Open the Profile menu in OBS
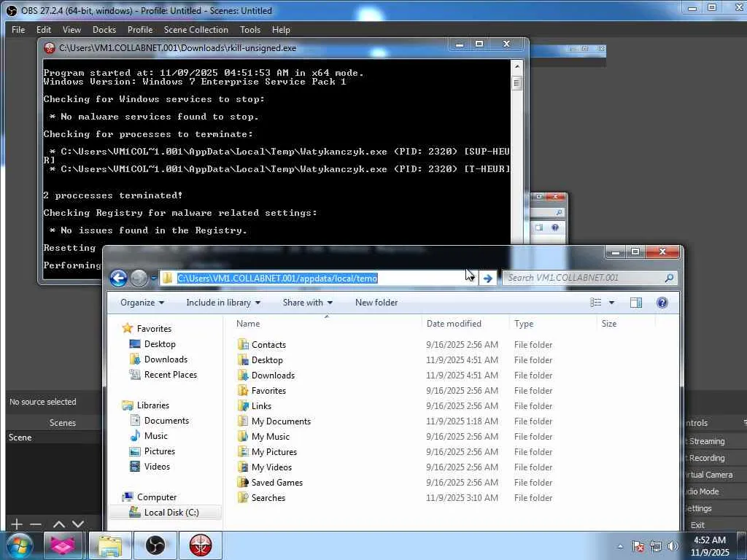Viewport: 747px width, 560px height. tap(140, 29)
